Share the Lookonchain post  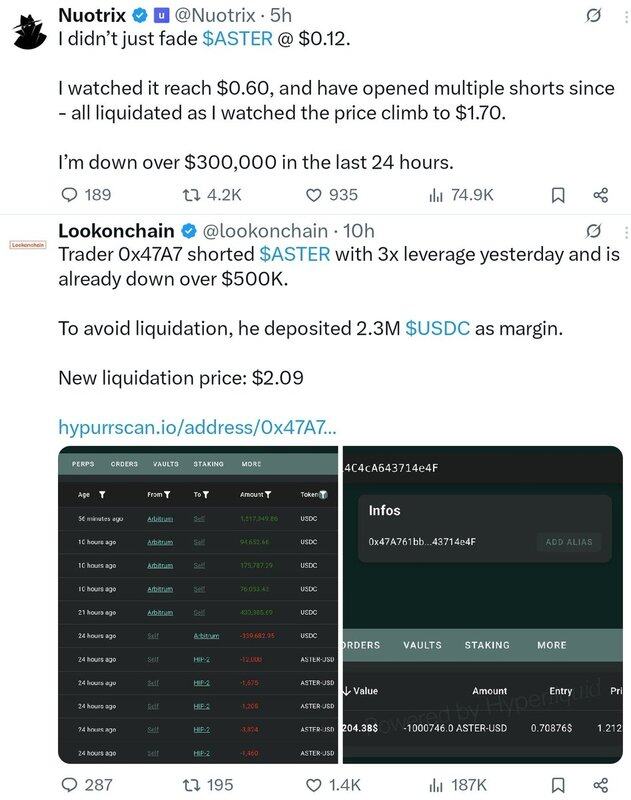coord(600,784)
